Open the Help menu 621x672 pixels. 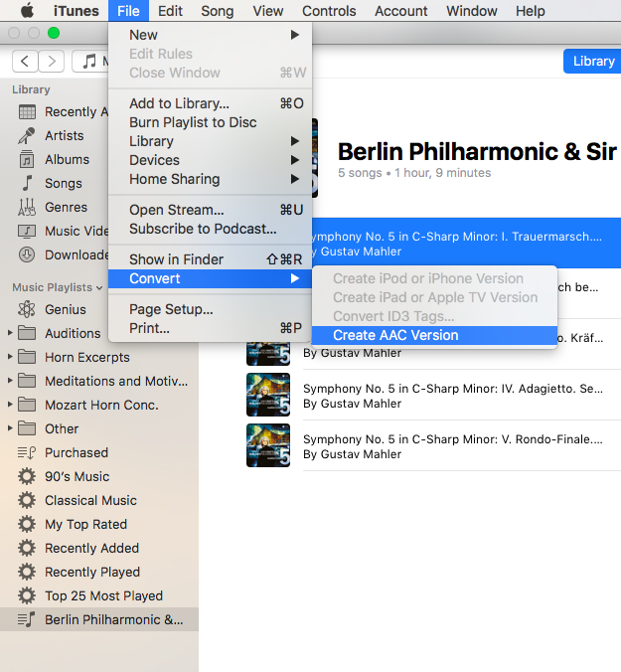click(531, 11)
